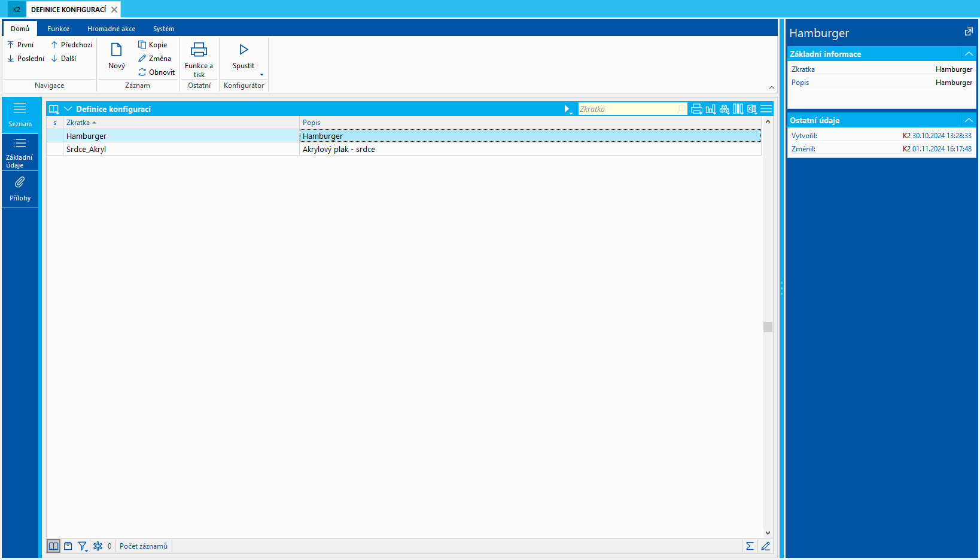The height and width of the screenshot is (560, 980).
Task: Open the Přílohy attachments page
Action: click(x=20, y=189)
